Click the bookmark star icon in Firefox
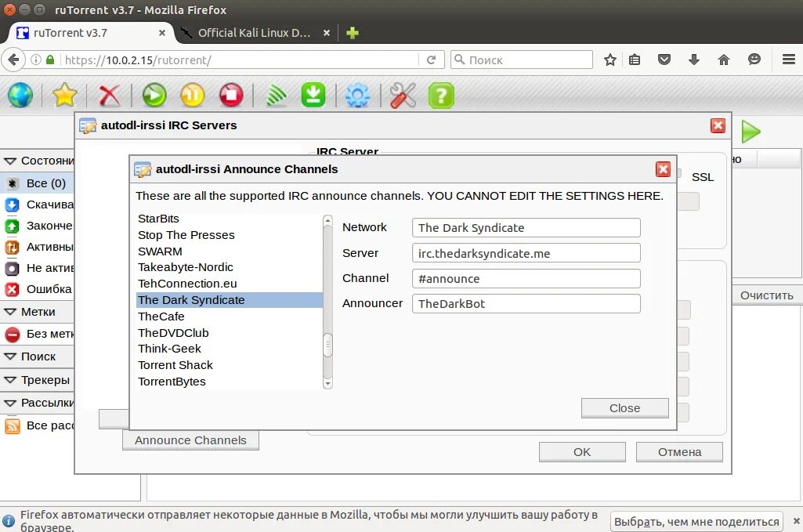Viewport: 803px width, 532px height. 610,60
